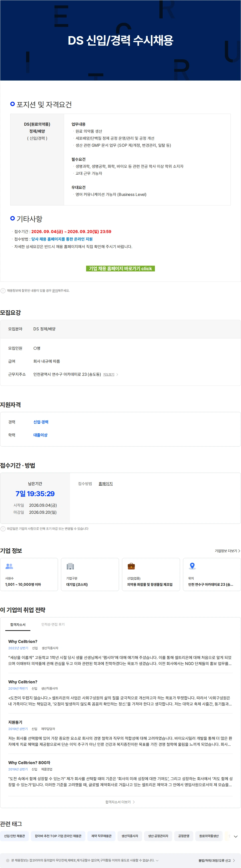Click the building icon for 기업구분

click(x=70, y=566)
